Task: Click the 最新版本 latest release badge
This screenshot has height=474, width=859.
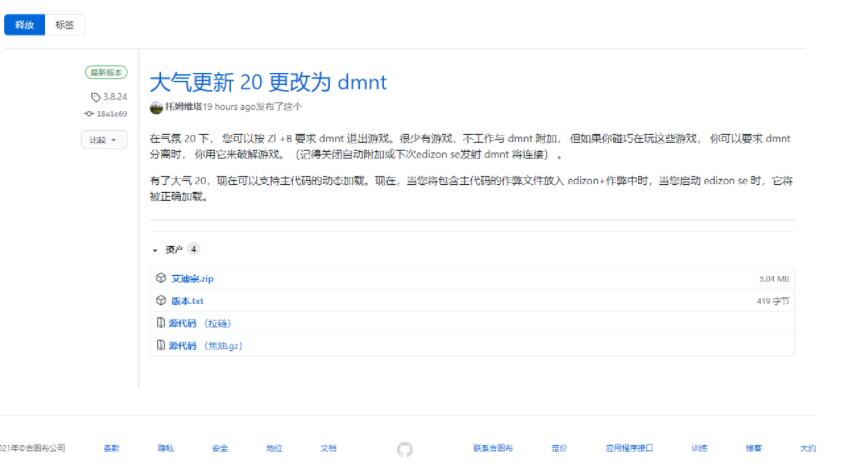Action: 106,72
